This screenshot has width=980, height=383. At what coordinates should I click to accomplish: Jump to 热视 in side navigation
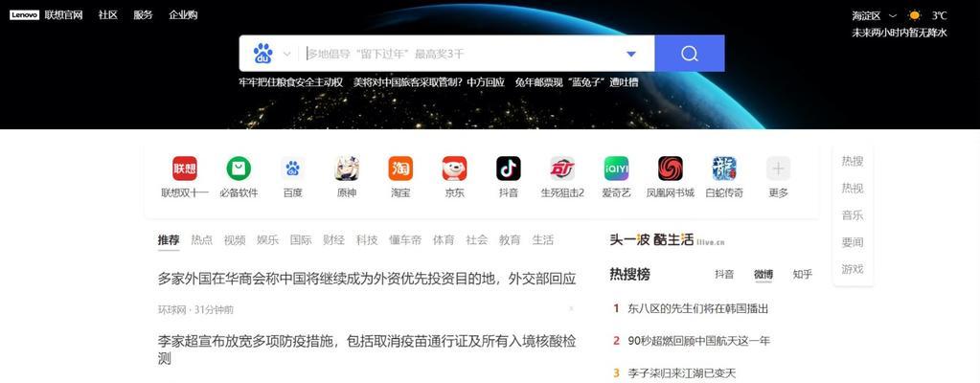coord(853,188)
